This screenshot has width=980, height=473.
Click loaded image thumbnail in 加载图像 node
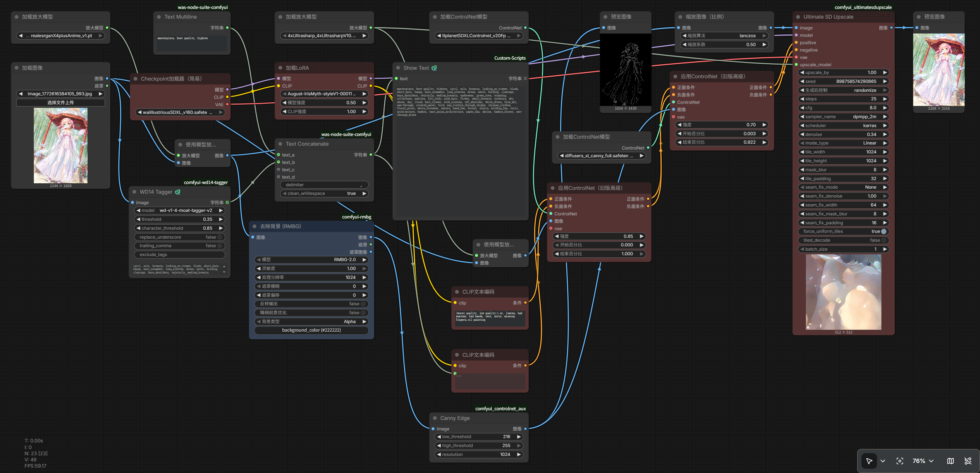pyautogui.click(x=60, y=145)
